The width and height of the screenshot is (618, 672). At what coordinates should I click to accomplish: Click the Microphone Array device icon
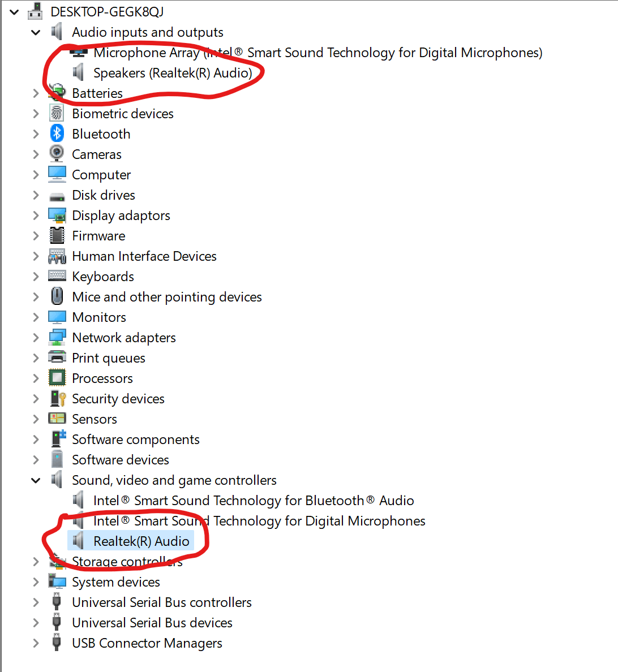(79, 52)
